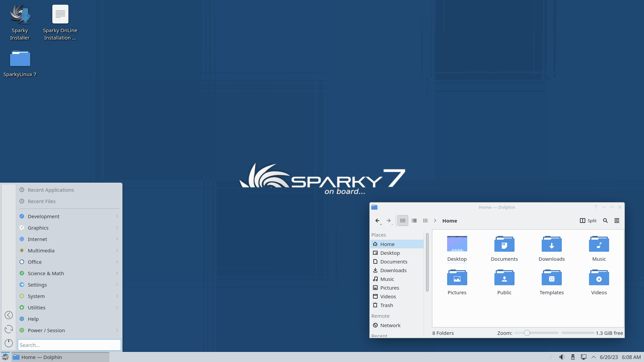Viewport: 644px width, 362px height.
Task: Select Recent Applications in the start menu
Action: pos(51,190)
